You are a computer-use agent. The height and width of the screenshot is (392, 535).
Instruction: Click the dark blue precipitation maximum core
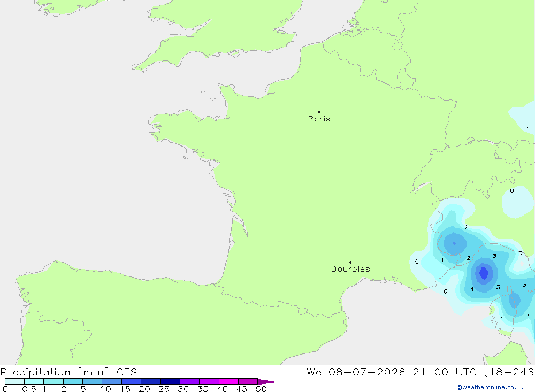(484, 273)
